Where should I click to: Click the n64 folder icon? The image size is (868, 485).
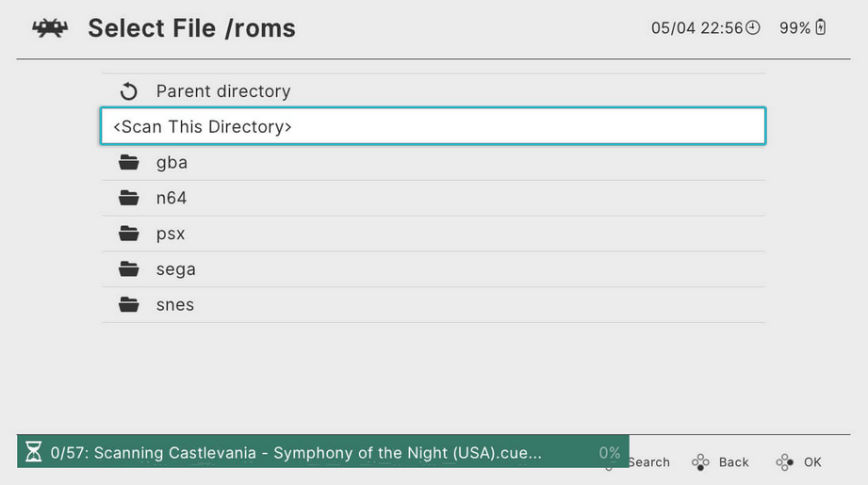[128, 198]
